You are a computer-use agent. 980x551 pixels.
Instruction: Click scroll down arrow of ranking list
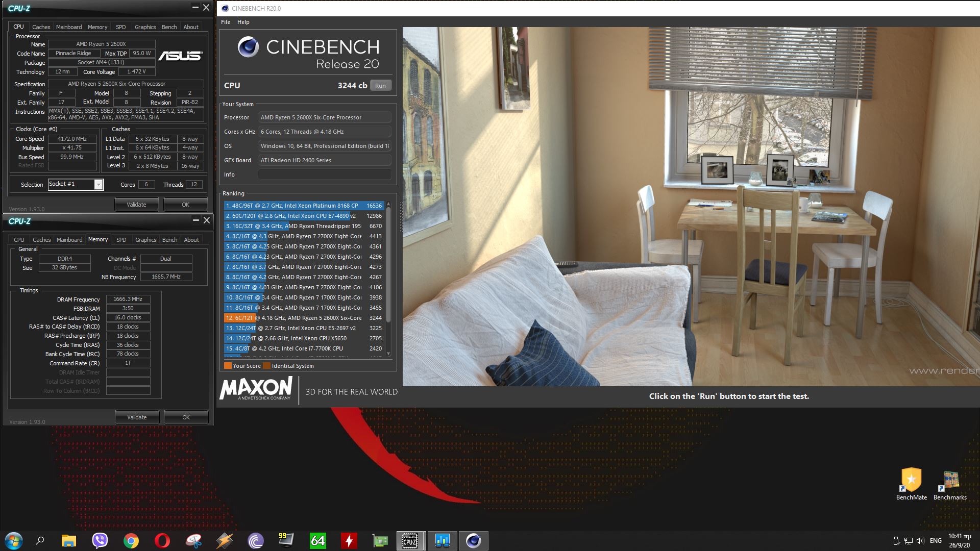389,354
